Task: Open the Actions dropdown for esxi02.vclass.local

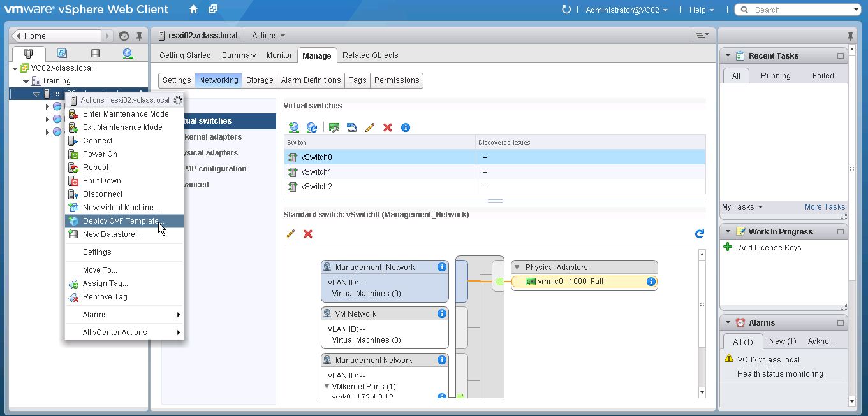Action: pyautogui.click(x=268, y=36)
